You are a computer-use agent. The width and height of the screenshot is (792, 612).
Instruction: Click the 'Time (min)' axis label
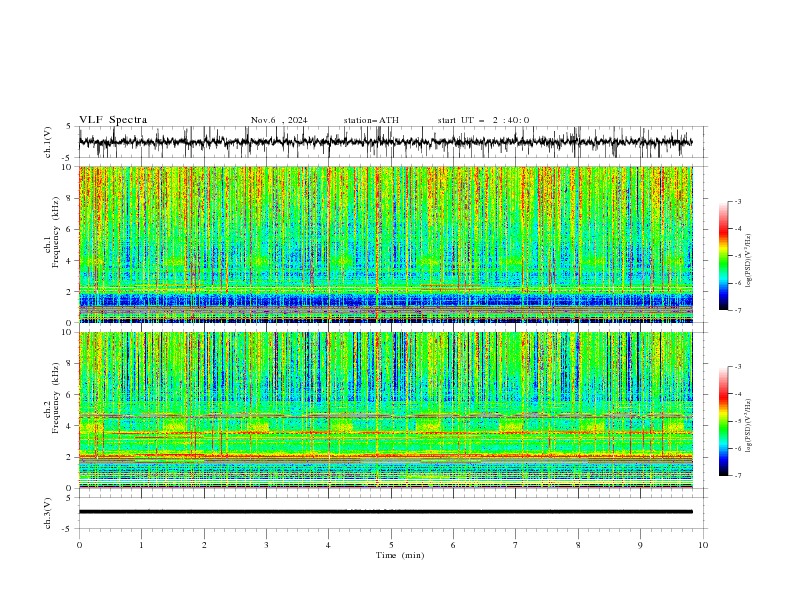pyautogui.click(x=400, y=555)
